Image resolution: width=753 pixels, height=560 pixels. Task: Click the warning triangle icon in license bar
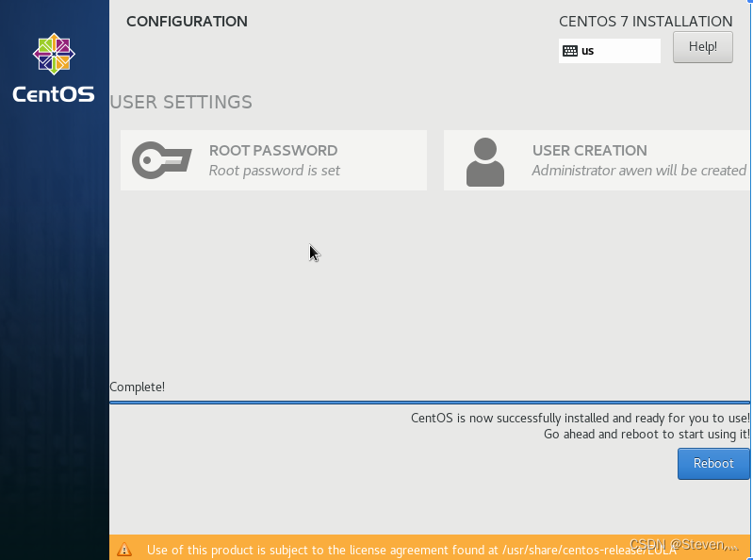click(124, 550)
